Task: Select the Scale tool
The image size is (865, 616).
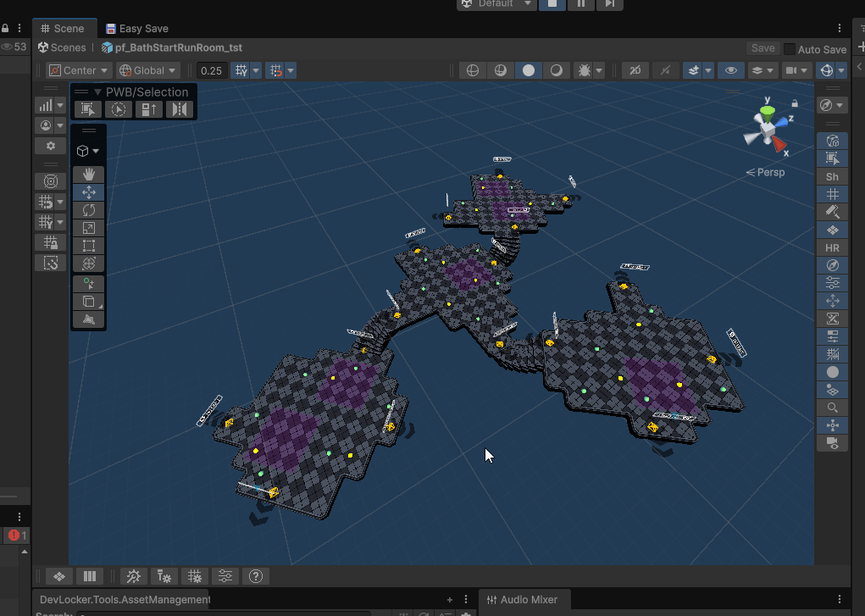Action: [89, 228]
